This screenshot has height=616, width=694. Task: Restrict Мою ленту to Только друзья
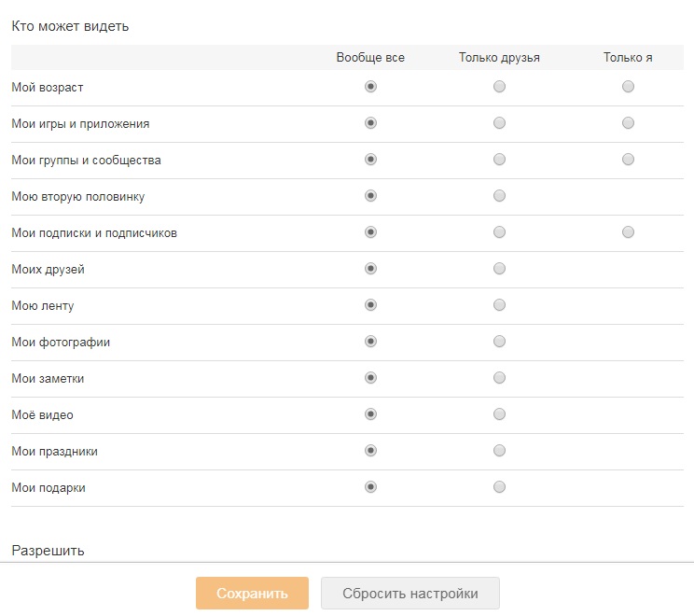(499, 304)
